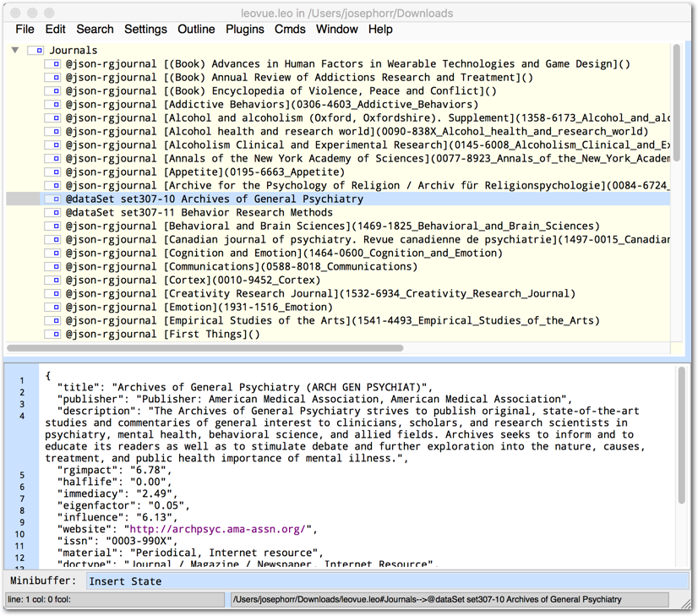This screenshot has width=698, height=616.
Task: Click the "publisher" line in body pane
Action: pyautogui.click(x=314, y=399)
